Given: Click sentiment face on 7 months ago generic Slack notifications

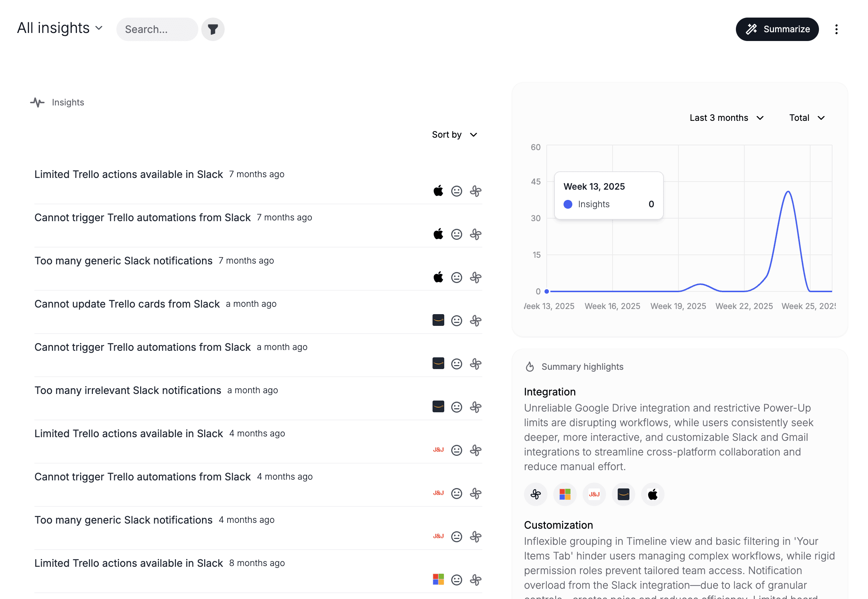Looking at the screenshot, I should 457,278.
